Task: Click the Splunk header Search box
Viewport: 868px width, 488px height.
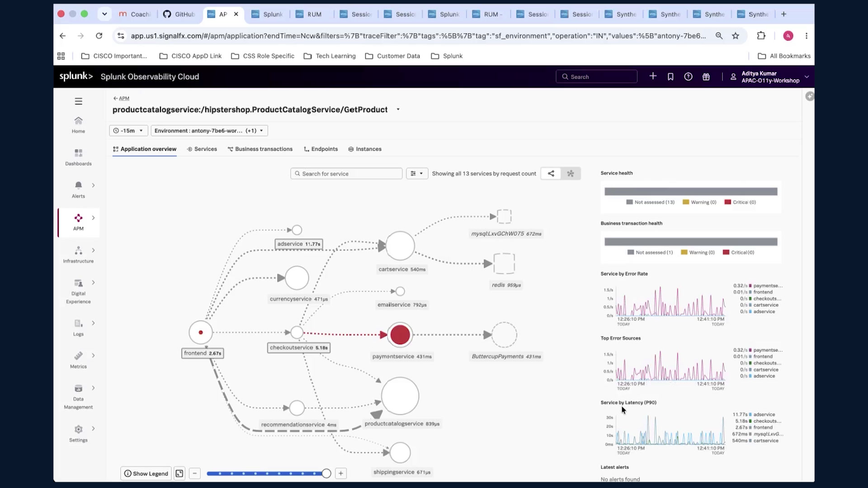Action: click(x=596, y=77)
